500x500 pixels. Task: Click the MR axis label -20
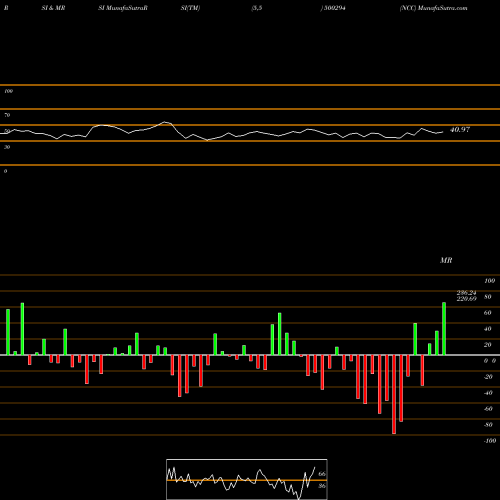point(488,377)
